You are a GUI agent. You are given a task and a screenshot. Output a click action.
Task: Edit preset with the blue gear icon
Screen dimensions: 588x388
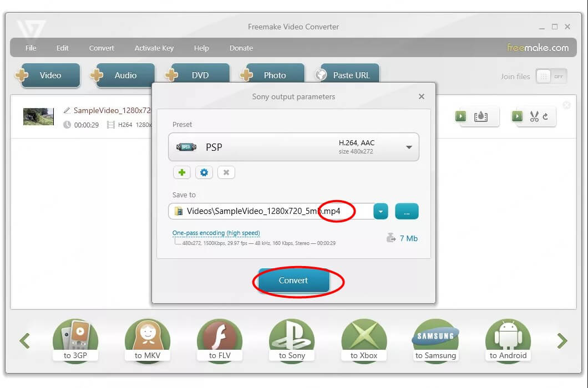tap(204, 172)
